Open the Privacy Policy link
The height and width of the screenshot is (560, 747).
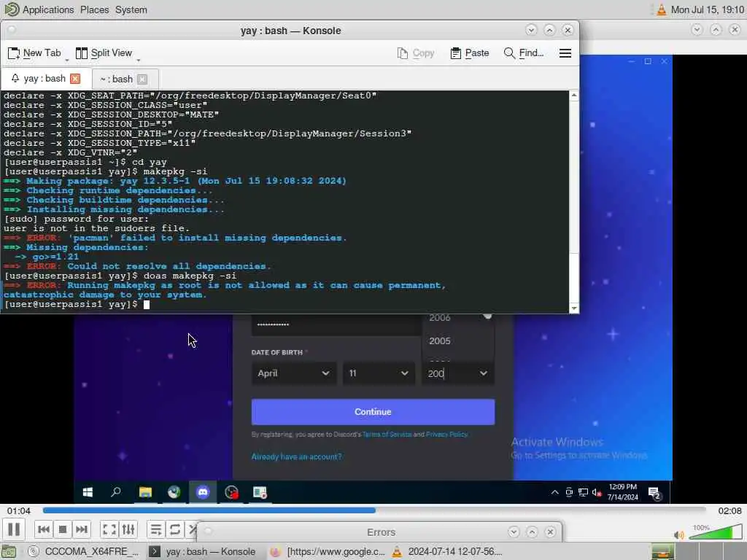[x=447, y=435]
